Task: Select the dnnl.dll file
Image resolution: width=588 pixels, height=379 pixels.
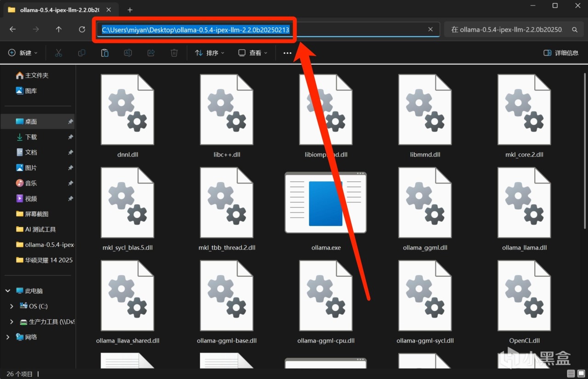Action: click(127, 117)
